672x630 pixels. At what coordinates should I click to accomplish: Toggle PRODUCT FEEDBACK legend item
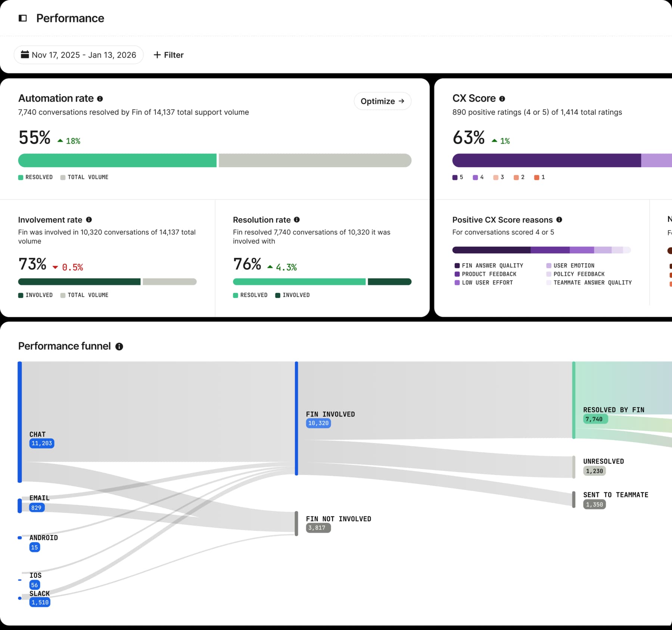pos(485,274)
